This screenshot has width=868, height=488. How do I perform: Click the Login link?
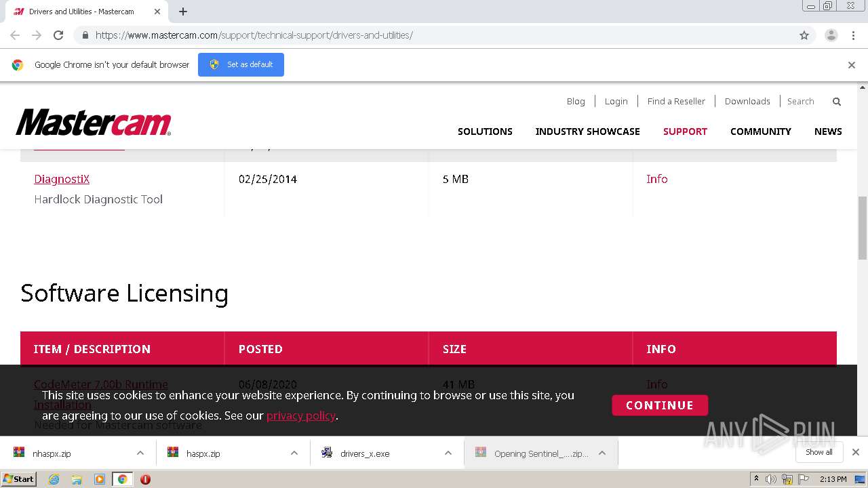tap(616, 101)
